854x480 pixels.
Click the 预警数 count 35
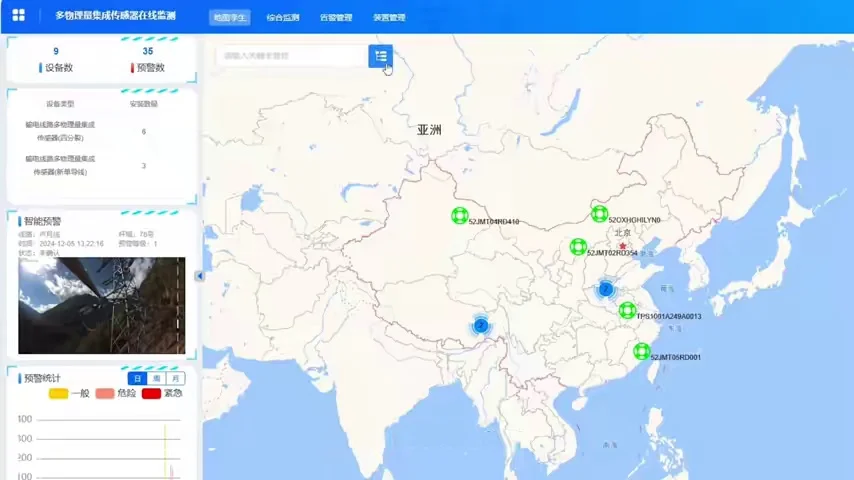tap(148, 51)
